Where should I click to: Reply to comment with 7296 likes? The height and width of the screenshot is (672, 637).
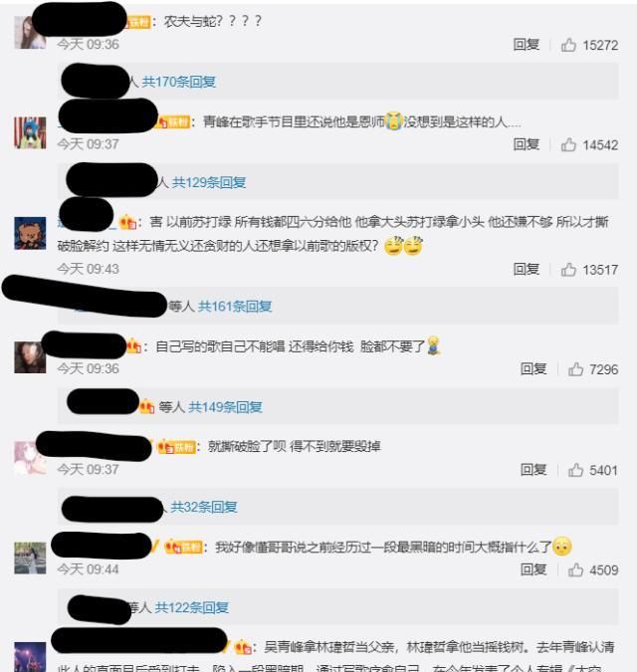click(x=533, y=368)
